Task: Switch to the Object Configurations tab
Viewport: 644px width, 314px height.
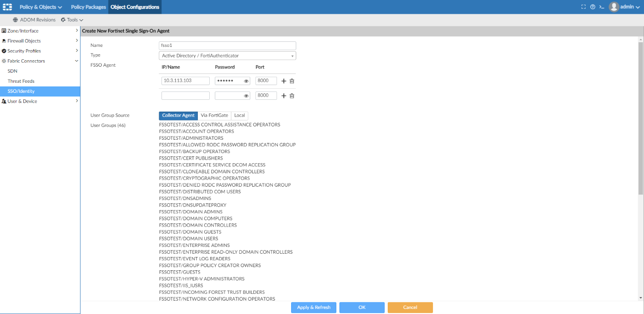Action: [135, 7]
